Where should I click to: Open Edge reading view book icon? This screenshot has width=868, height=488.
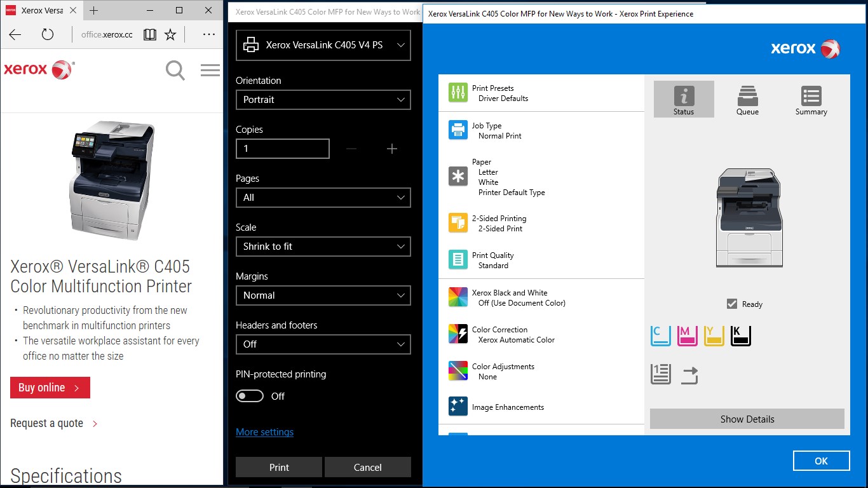pyautogui.click(x=150, y=35)
